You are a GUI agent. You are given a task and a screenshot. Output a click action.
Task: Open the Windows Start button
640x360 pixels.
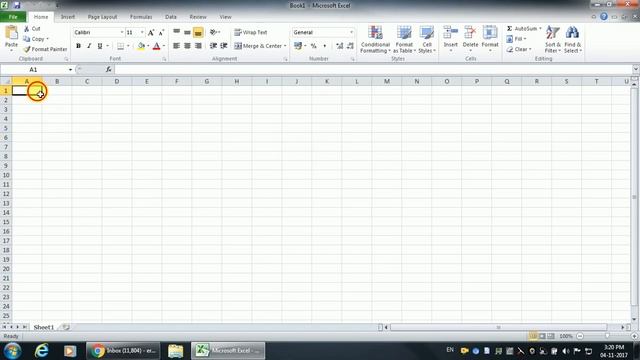click(x=12, y=351)
